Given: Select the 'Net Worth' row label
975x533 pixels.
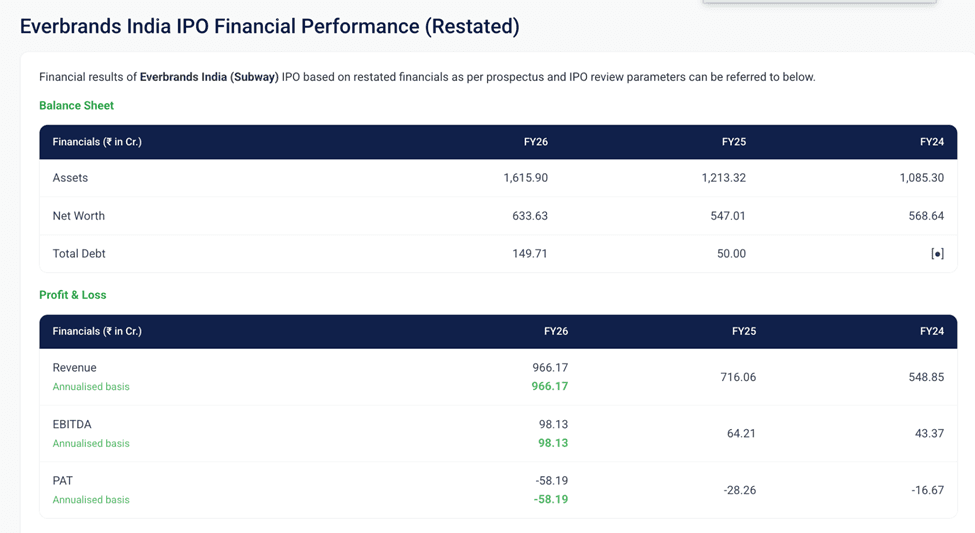Looking at the screenshot, I should click(x=78, y=216).
